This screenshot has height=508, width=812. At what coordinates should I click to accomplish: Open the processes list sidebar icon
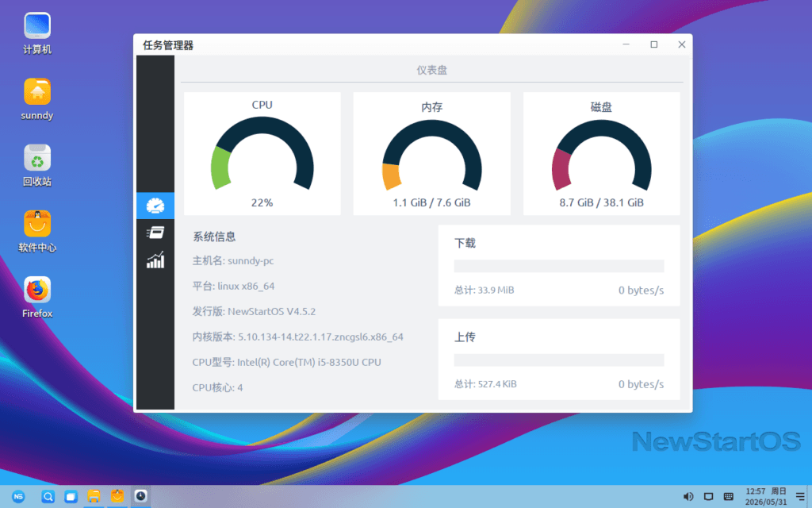click(155, 233)
